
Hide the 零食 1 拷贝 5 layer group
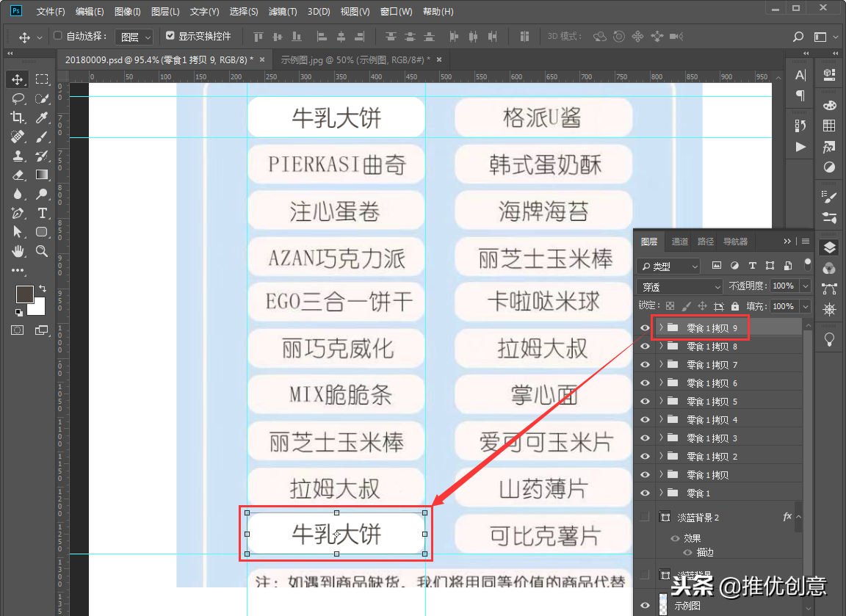(644, 402)
